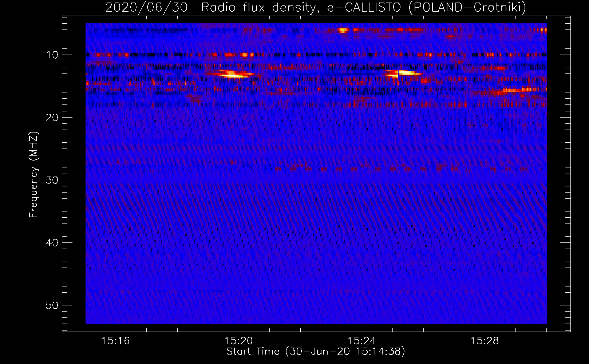Click the frequency tick label '40'
The image size is (589, 364).
[52, 243]
